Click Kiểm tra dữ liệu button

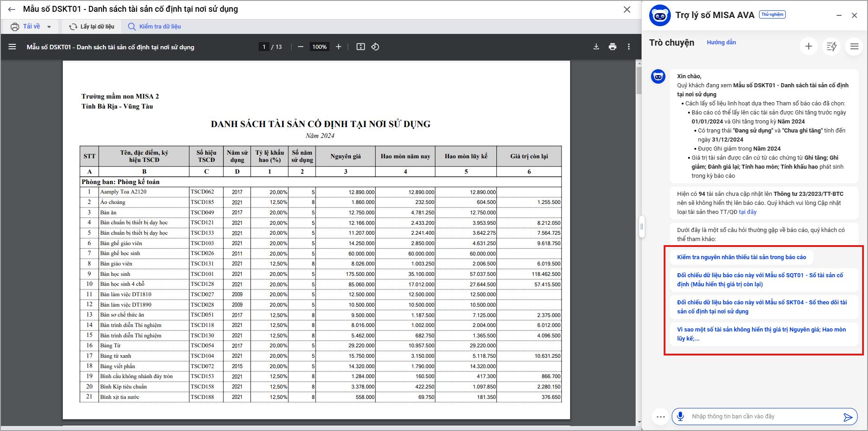[154, 27]
